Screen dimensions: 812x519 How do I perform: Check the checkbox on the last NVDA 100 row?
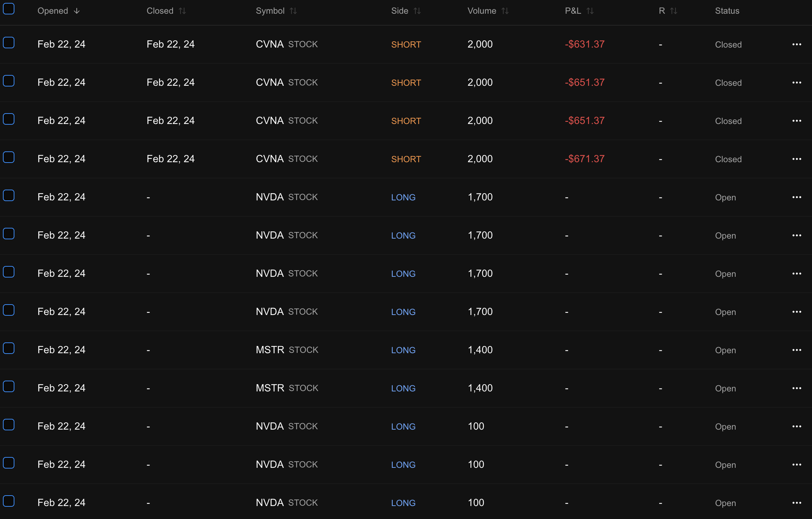(9, 501)
